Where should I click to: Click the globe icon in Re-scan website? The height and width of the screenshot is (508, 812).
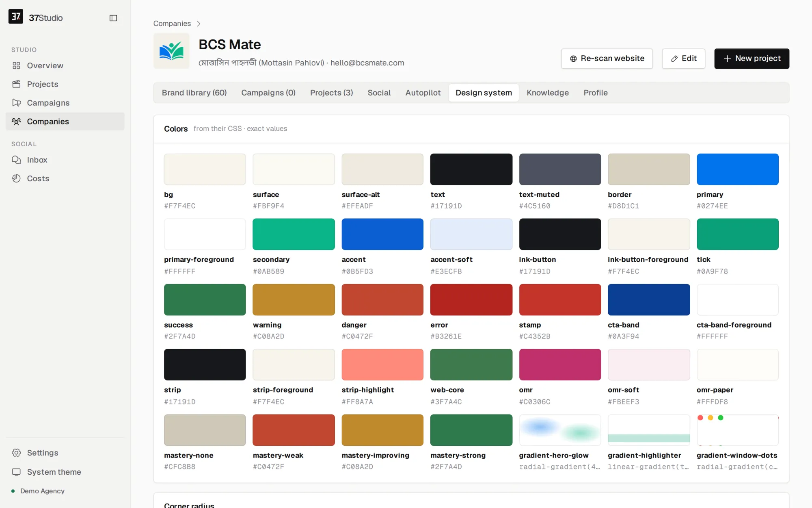(x=573, y=59)
